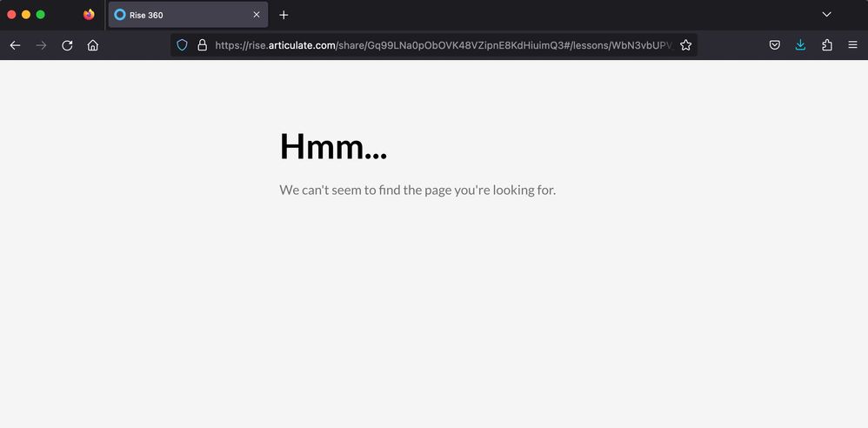Go to the Firefox home page
This screenshot has width=868, height=428.
[93, 45]
